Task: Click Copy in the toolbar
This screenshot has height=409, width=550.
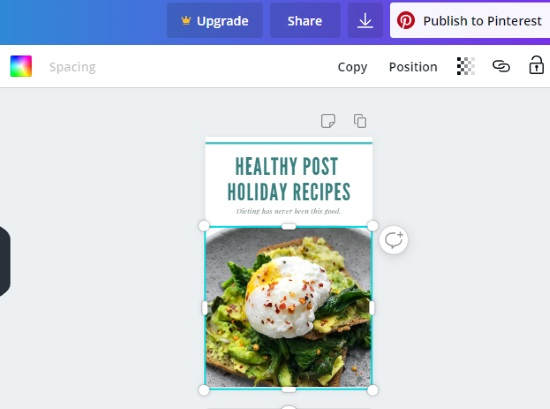Action: click(353, 67)
